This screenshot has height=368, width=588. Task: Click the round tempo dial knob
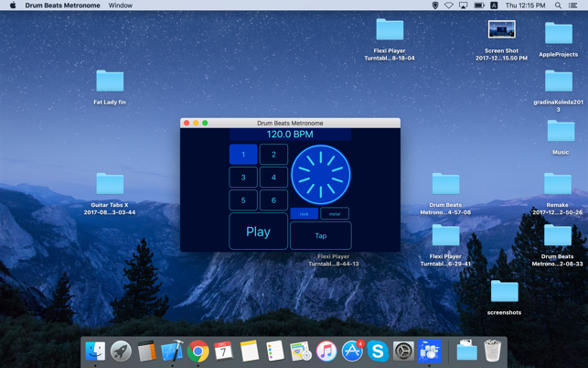tap(321, 175)
